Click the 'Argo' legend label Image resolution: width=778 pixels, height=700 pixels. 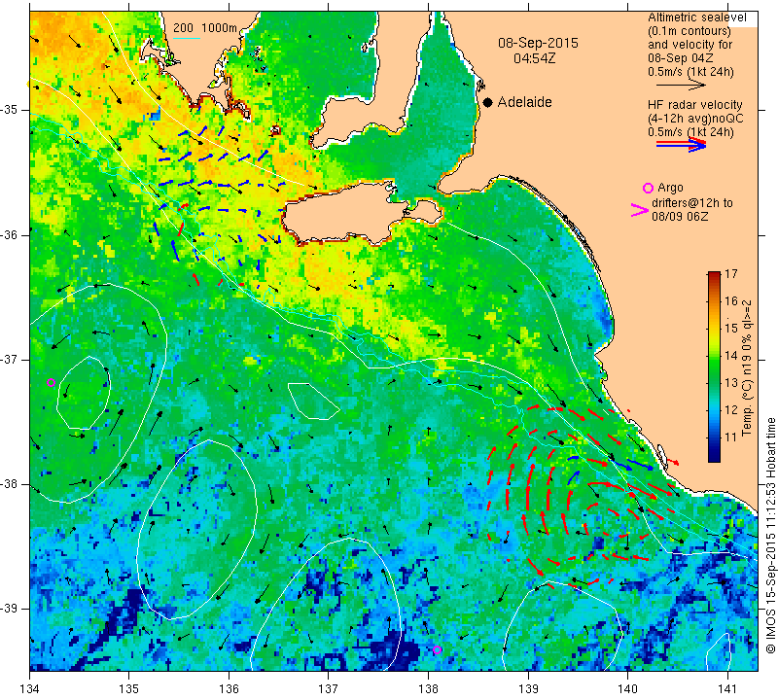670,188
